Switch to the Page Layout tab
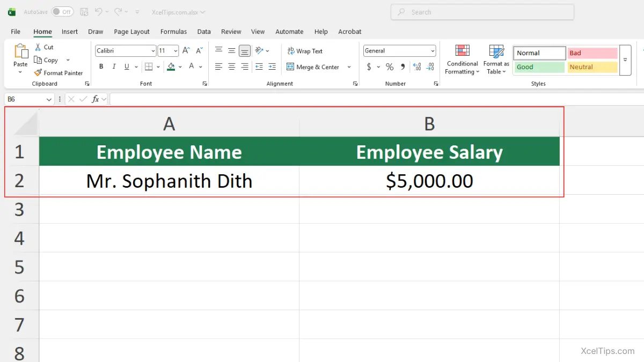 pyautogui.click(x=131, y=32)
